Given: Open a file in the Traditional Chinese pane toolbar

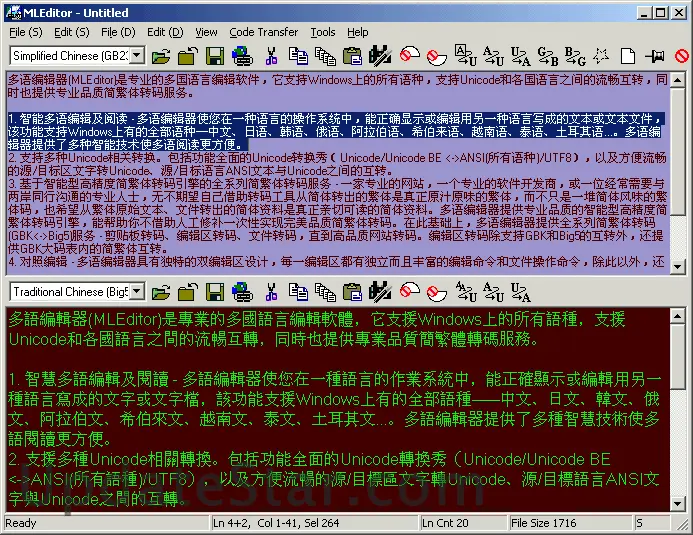Looking at the screenshot, I should [x=161, y=292].
